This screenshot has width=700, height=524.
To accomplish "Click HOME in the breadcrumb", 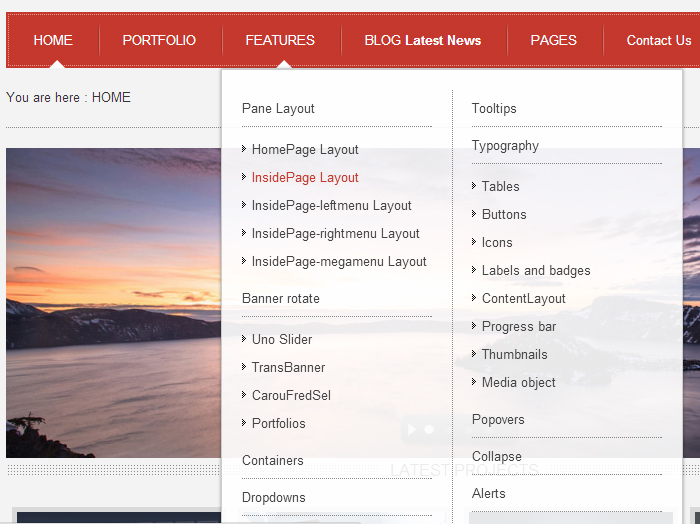I will (111, 97).
